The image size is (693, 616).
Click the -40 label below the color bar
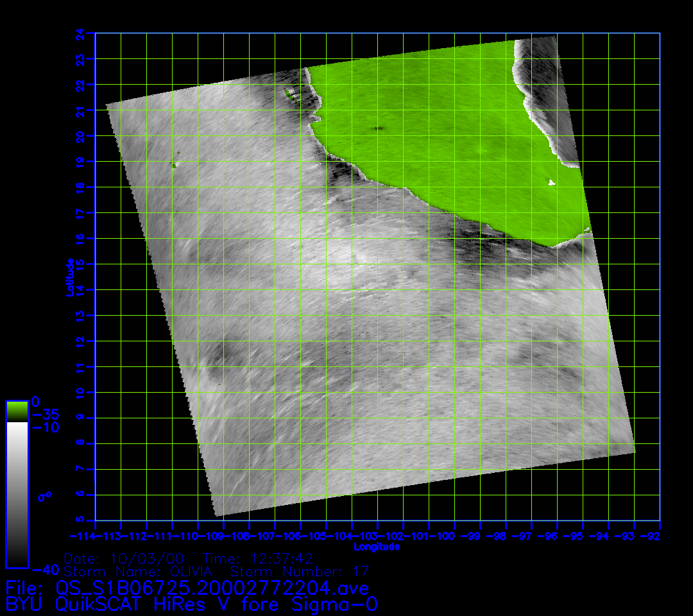[x=46, y=569]
